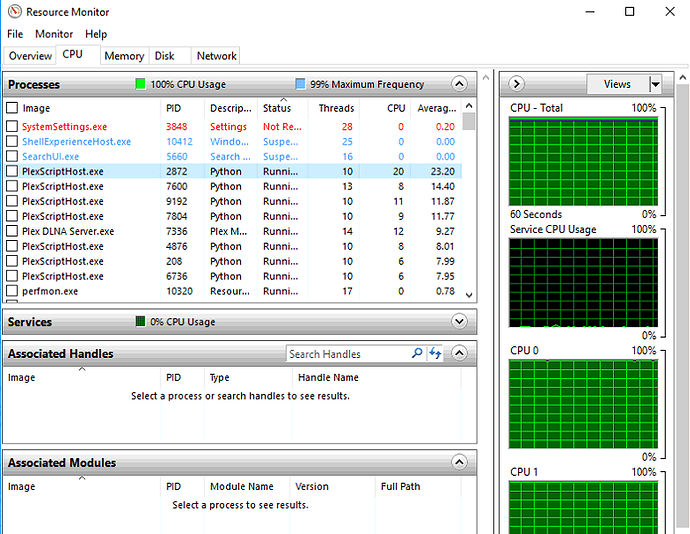
Task: Click the 23.20 average CPU value
Action: tap(443, 171)
